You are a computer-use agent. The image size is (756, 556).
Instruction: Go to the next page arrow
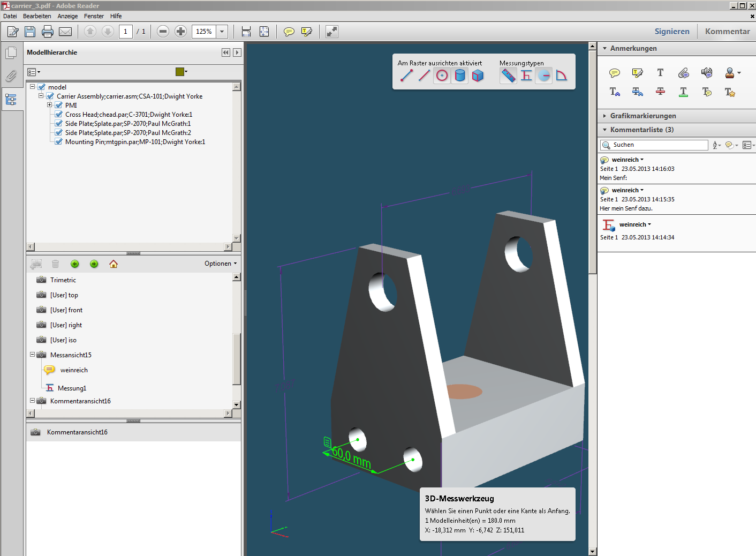[108, 32]
